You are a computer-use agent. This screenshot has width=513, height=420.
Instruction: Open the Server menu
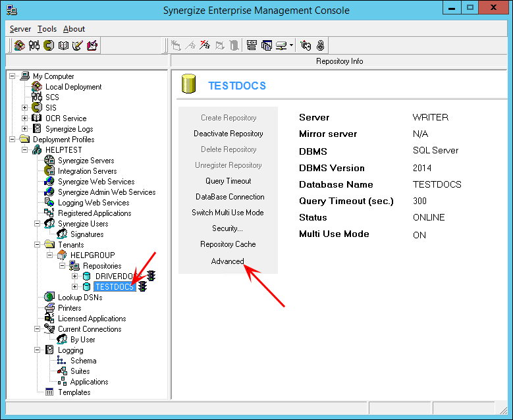(x=20, y=29)
